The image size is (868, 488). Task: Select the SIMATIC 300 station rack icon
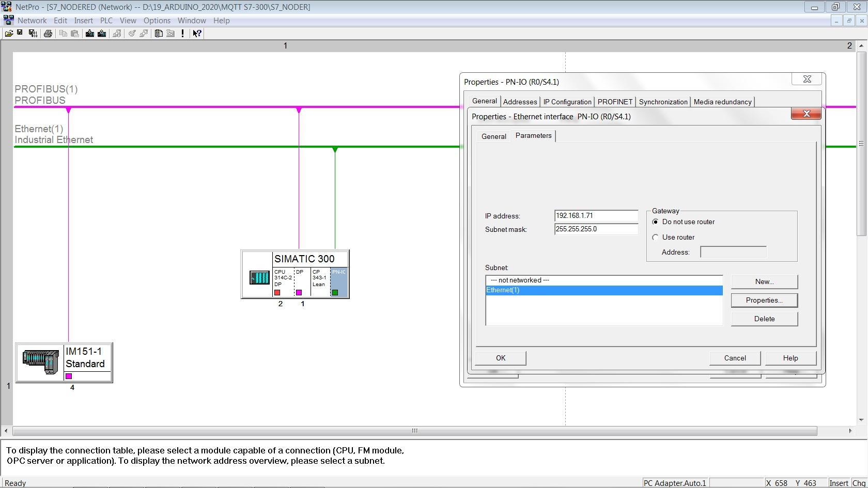(259, 277)
